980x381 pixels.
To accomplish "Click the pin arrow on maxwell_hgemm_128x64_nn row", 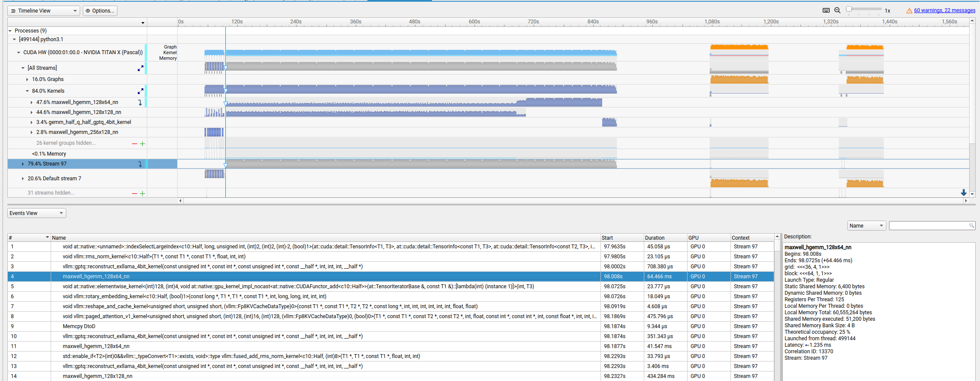I will [140, 103].
